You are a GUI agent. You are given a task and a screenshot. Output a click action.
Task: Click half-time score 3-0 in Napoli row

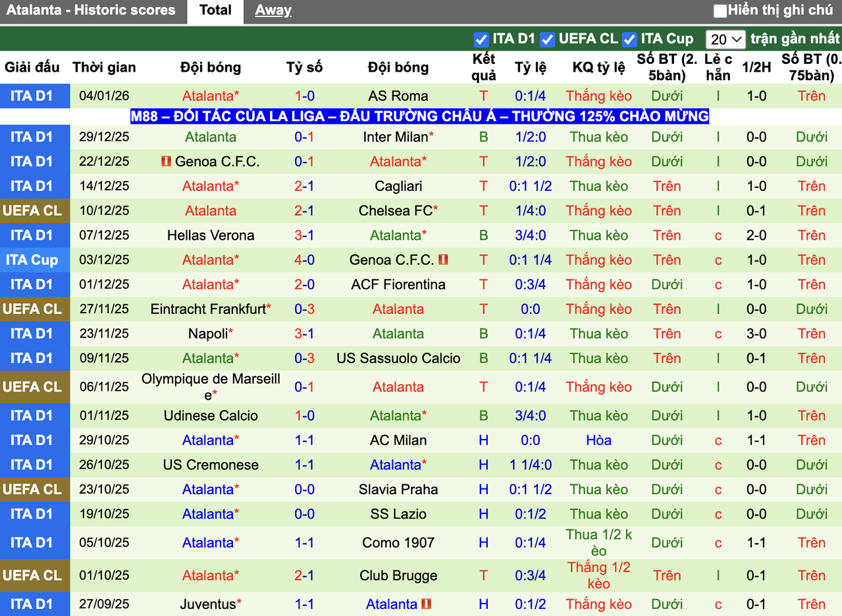pos(756,334)
